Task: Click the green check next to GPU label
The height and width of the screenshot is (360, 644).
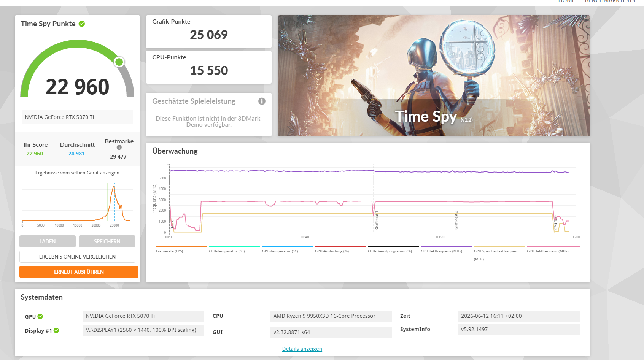Action: (x=40, y=316)
